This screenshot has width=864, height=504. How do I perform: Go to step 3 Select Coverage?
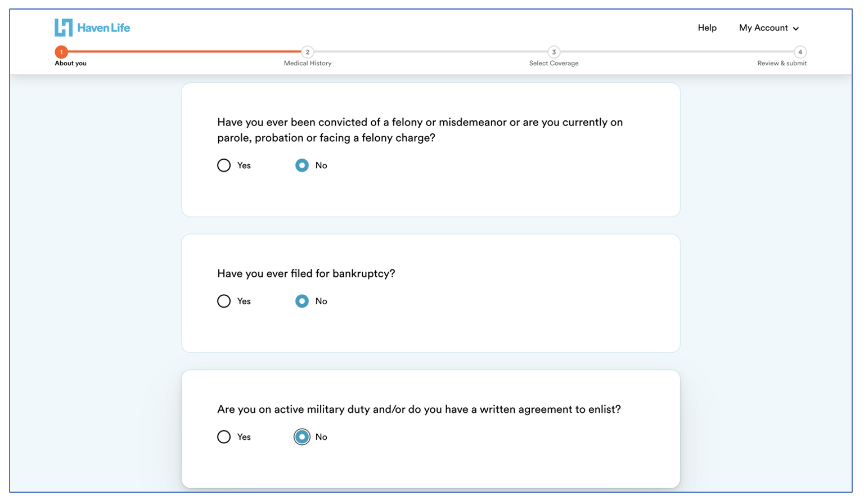pos(553,52)
